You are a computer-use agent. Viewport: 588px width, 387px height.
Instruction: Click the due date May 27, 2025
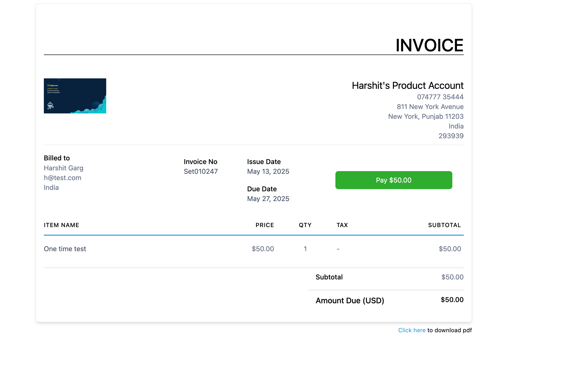[268, 199]
